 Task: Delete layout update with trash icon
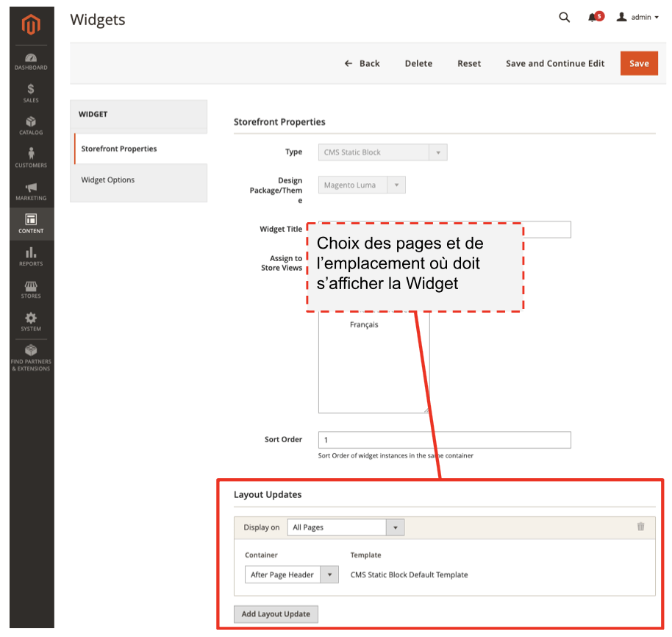tap(640, 527)
